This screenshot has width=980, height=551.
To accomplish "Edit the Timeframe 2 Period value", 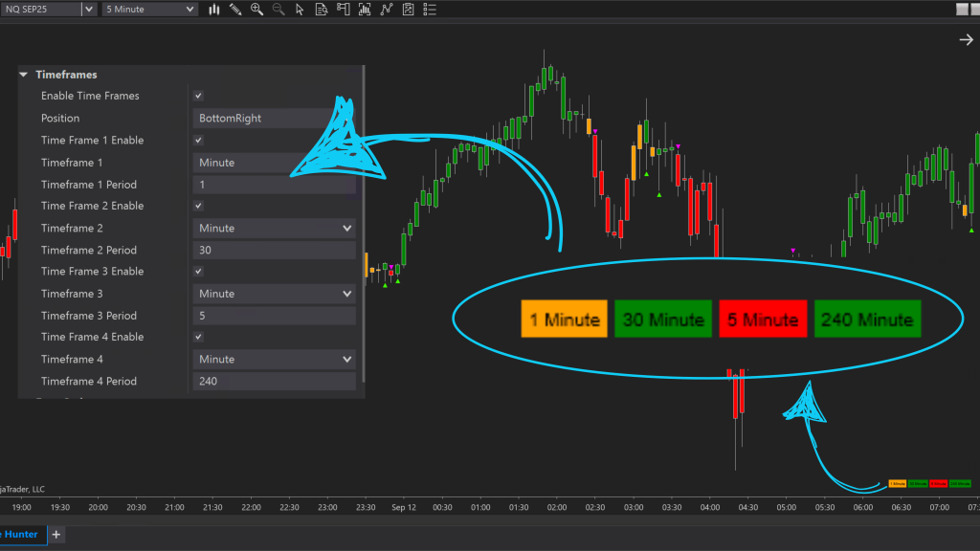I will point(274,250).
